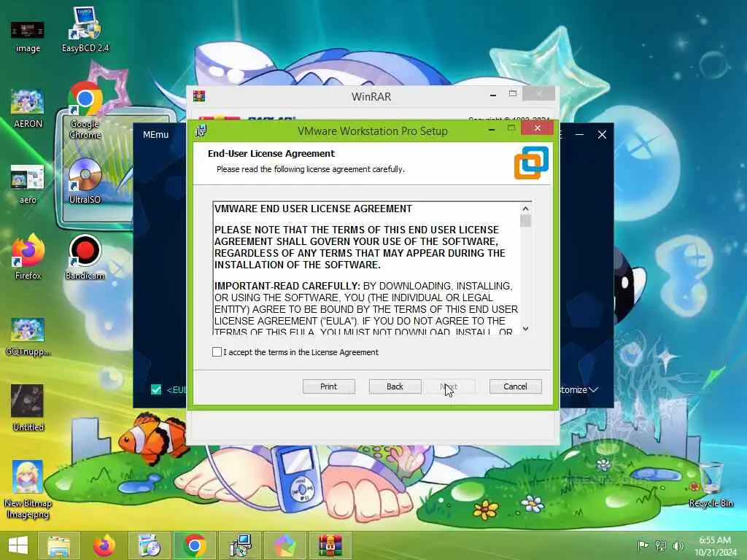
Task: Close the MEmu installer window
Action: coord(602,135)
